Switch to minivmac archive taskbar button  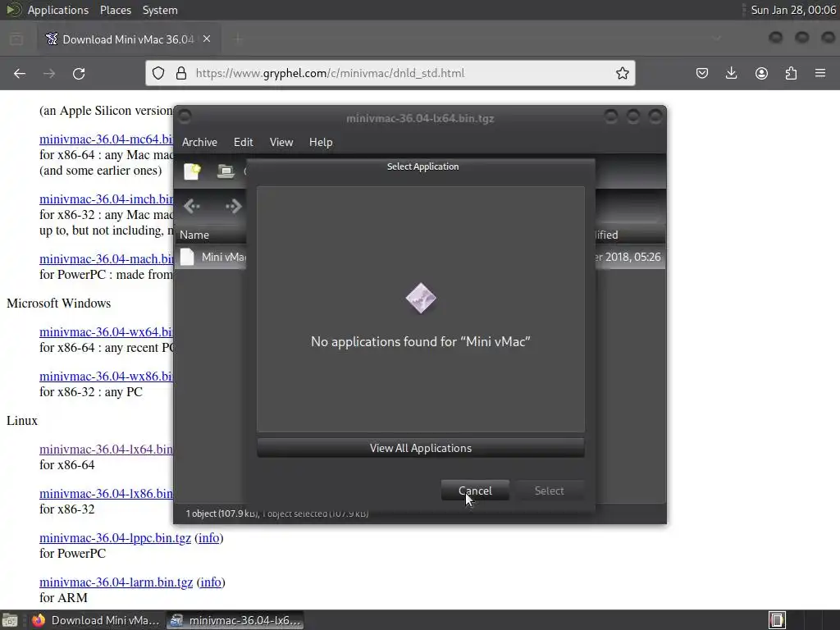pyautogui.click(x=235, y=620)
